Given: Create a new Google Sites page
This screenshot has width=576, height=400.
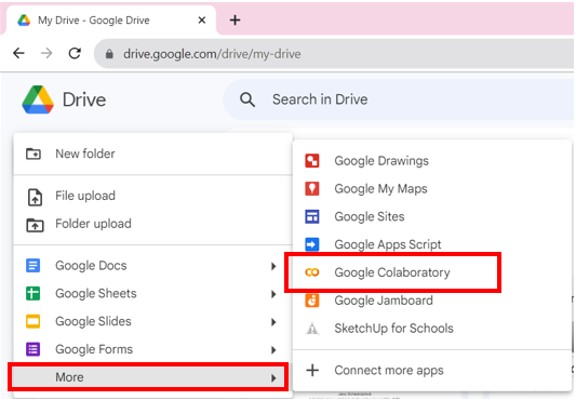Looking at the screenshot, I should pos(432,216).
